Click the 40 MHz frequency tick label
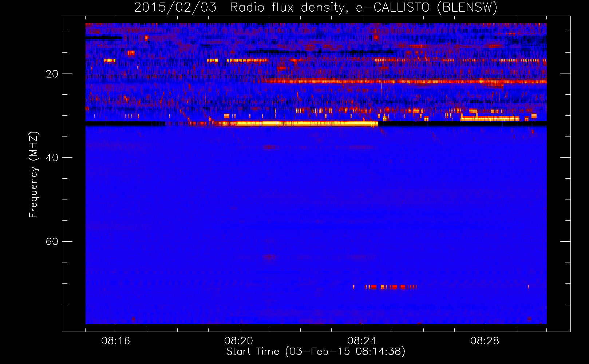Viewport: 589px width, 364px height. tap(52, 158)
